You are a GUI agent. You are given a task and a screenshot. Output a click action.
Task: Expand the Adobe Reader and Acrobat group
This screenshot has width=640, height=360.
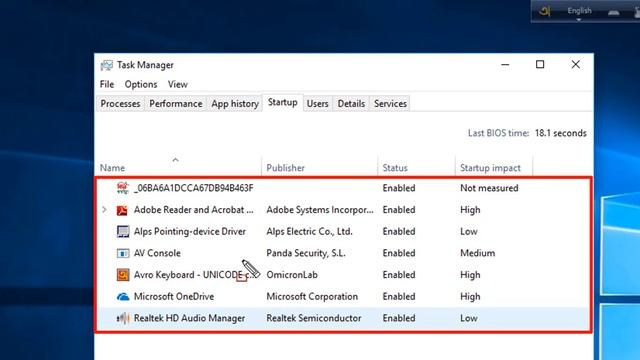pos(104,210)
